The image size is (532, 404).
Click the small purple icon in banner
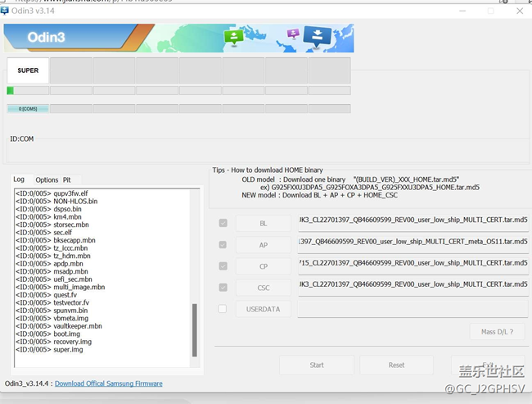(x=293, y=34)
